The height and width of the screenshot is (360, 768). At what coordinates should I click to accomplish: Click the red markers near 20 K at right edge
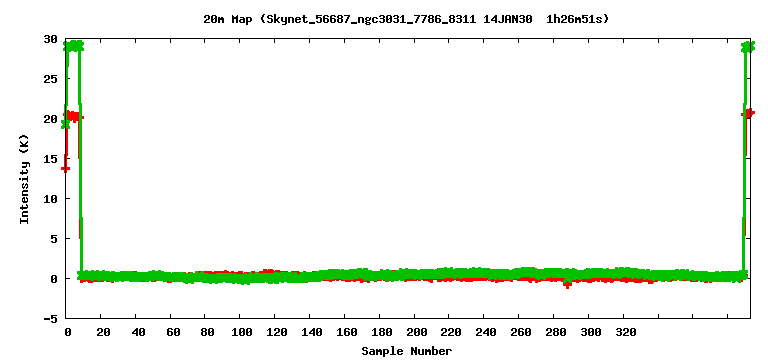tap(748, 113)
